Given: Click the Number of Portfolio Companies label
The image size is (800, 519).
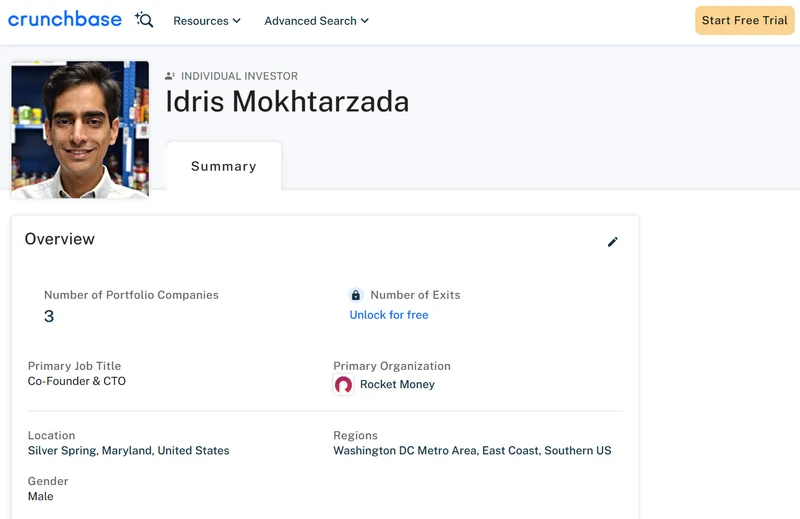Looking at the screenshot, I should [131, 295].
